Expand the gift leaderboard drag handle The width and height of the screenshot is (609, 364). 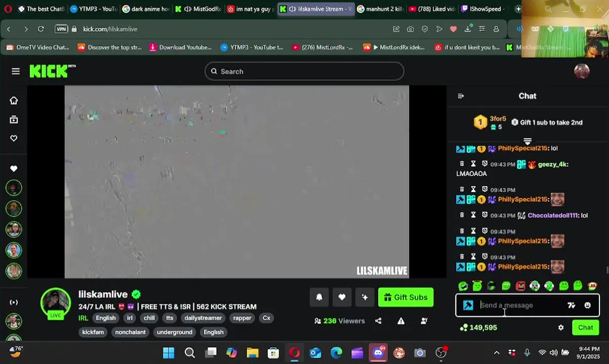528,141
